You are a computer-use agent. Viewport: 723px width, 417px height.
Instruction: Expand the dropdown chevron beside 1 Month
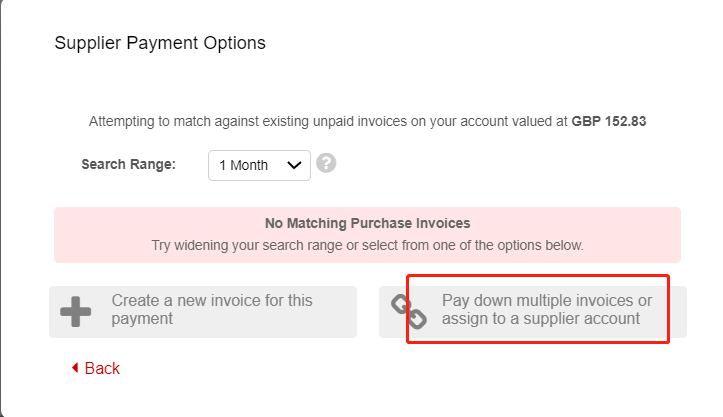point(294,165)
